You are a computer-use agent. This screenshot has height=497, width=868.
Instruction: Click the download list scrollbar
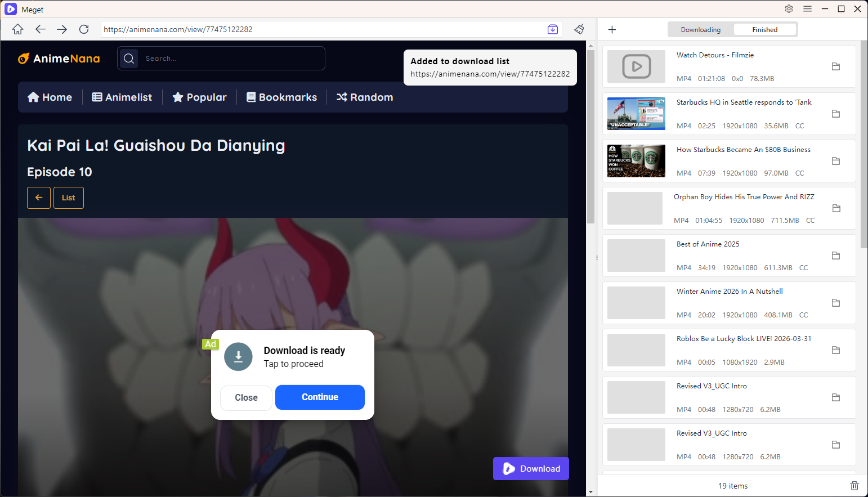pyautogui.click(x=864, y=145)
